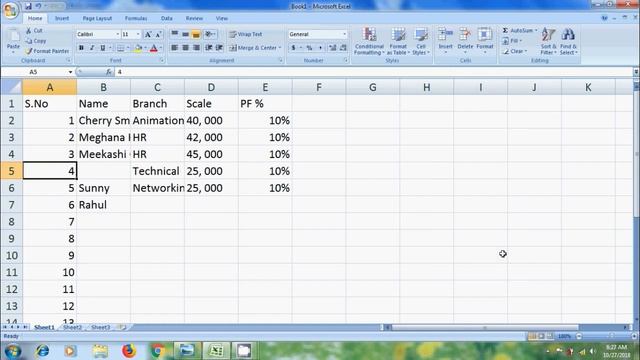
Task: Open the Data ribbon tab
Action: pos(167,18)
